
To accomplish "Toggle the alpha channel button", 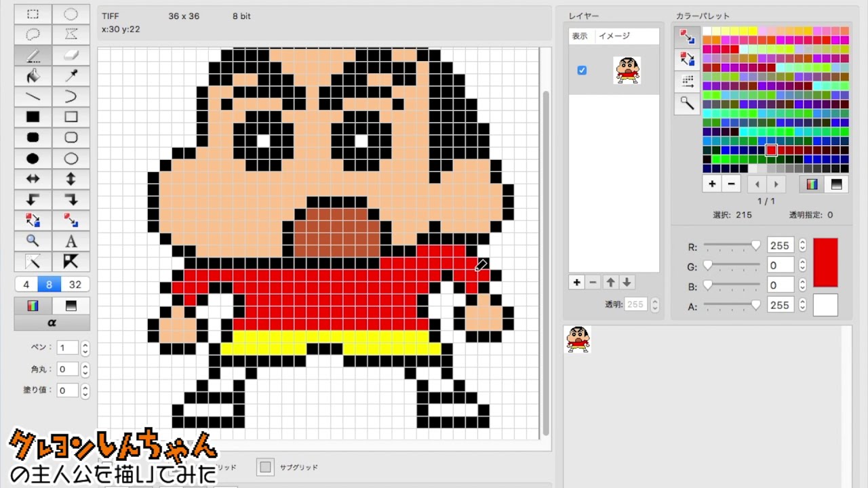I will [52, 323].
